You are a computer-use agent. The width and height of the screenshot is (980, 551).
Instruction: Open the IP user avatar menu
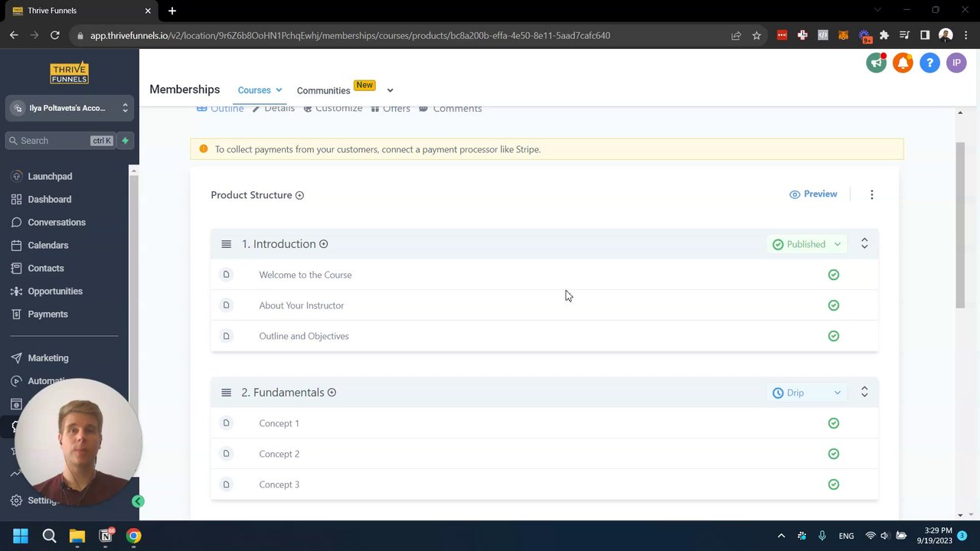956,63
